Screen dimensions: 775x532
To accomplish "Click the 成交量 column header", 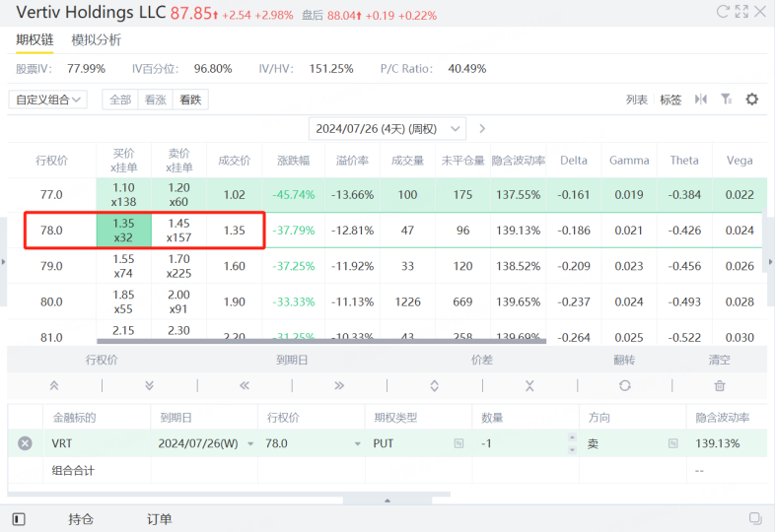I will coord(408,161).
